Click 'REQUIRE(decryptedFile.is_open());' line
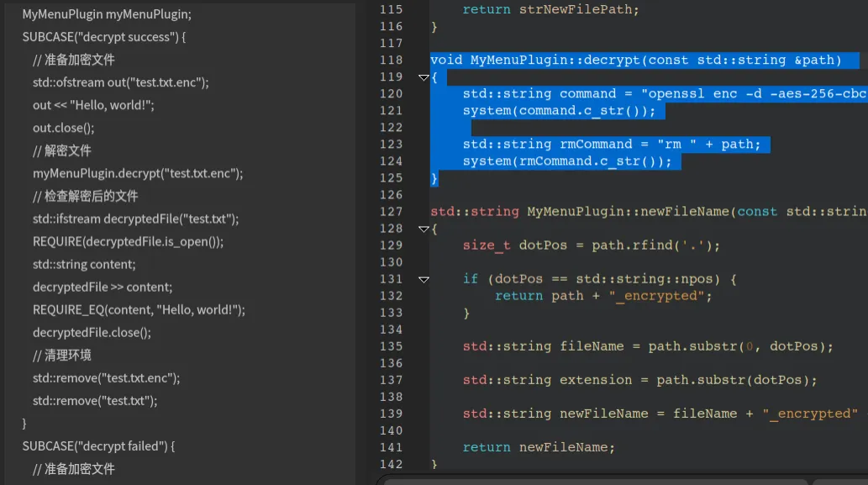Image resolution: width=868 pixels, height=485 pixels. 128,241
